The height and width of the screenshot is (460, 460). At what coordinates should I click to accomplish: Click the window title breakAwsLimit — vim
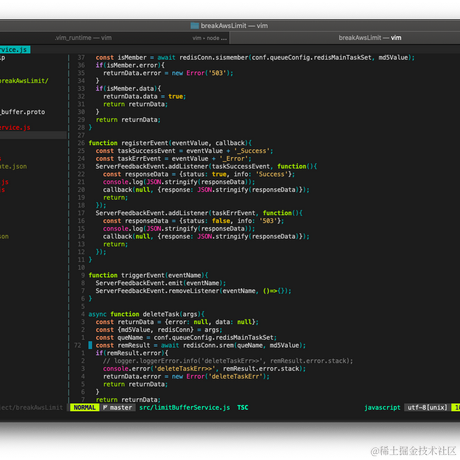click(x=234, y=26)
